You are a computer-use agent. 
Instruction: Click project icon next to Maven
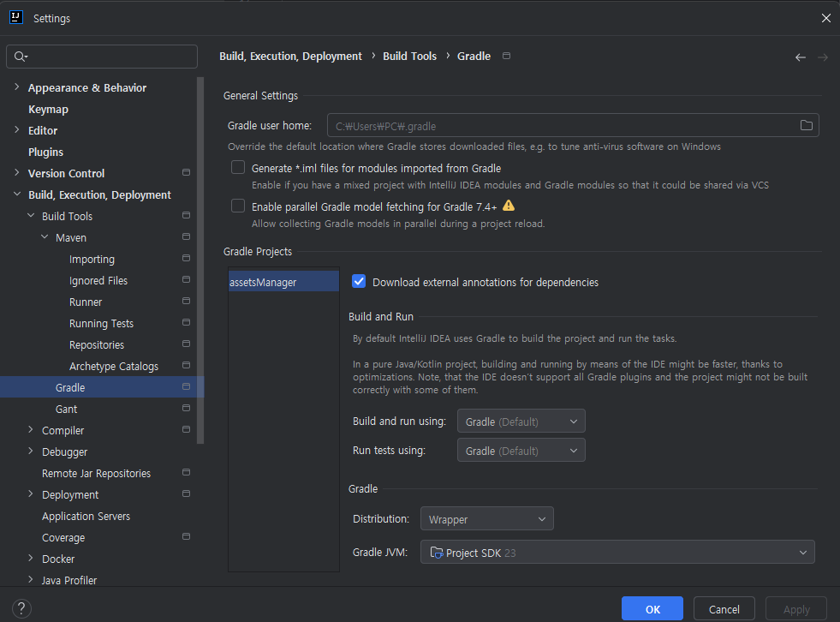(x=186, y=237)
